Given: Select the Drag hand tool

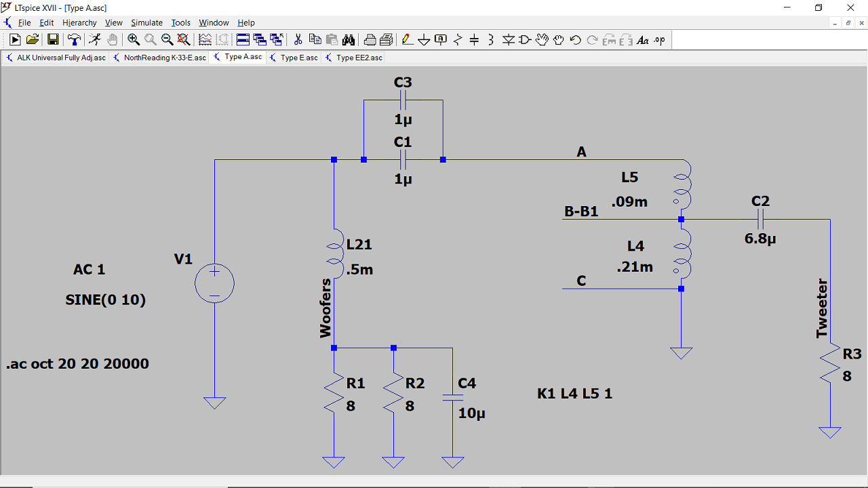Looking at the screenshot, I should click(558, 40).
